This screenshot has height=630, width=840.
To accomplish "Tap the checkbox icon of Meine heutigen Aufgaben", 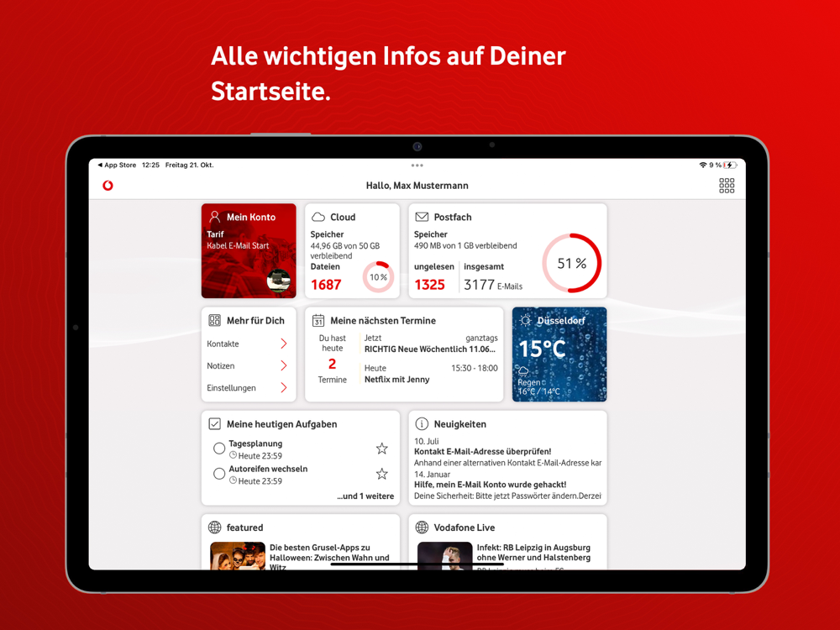I will pyautogui.click(x=214, y=423).
